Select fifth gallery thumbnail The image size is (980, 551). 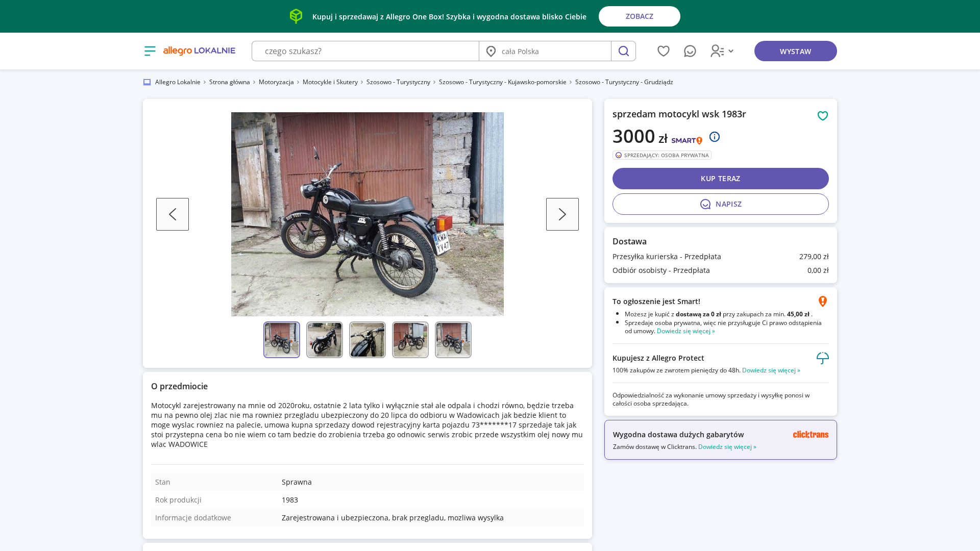click(453, 340)
